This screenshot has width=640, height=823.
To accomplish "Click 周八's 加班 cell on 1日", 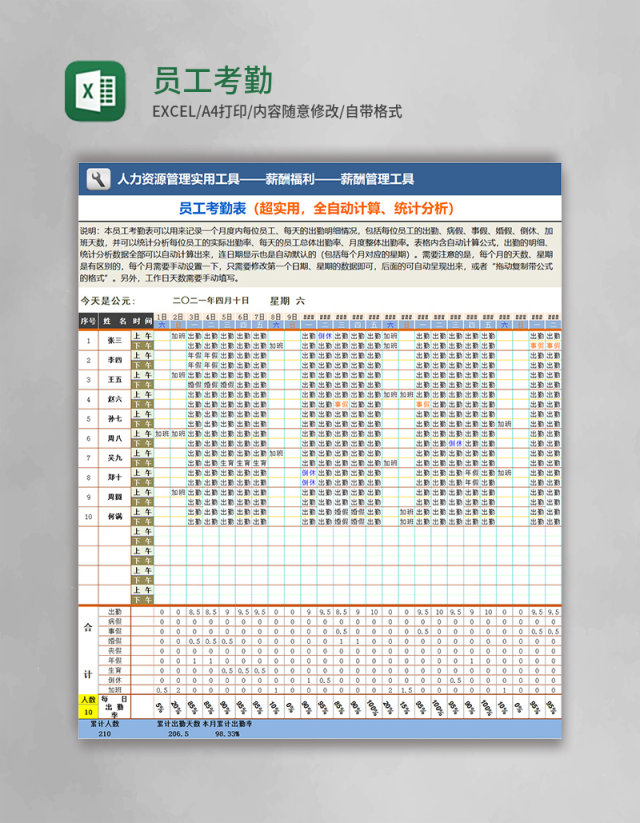I will coord(162,434).
